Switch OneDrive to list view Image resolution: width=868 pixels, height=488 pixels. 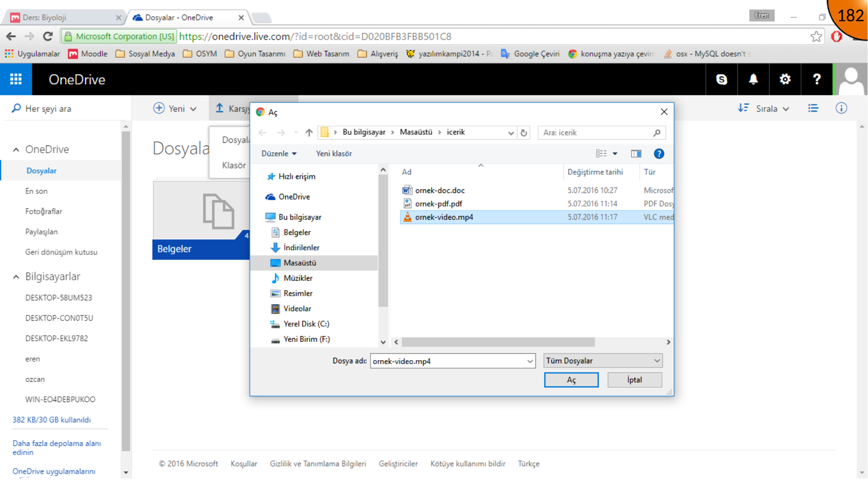click(x=813, y=108)
